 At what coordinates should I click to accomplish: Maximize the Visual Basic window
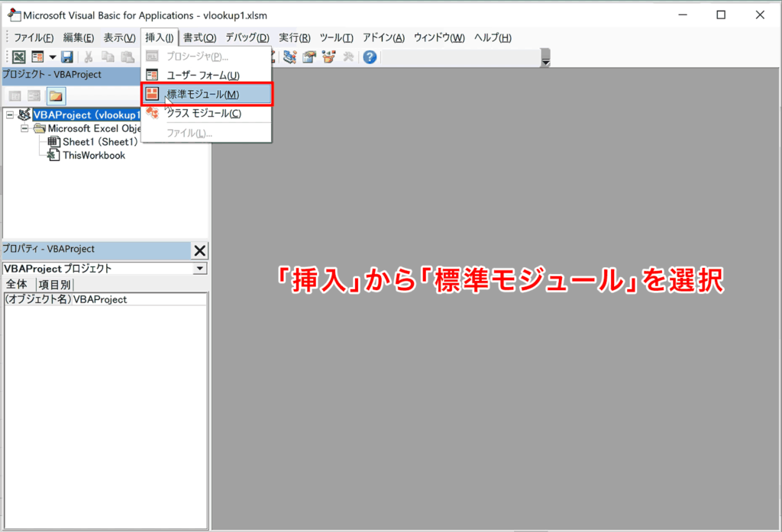(721, 15)
